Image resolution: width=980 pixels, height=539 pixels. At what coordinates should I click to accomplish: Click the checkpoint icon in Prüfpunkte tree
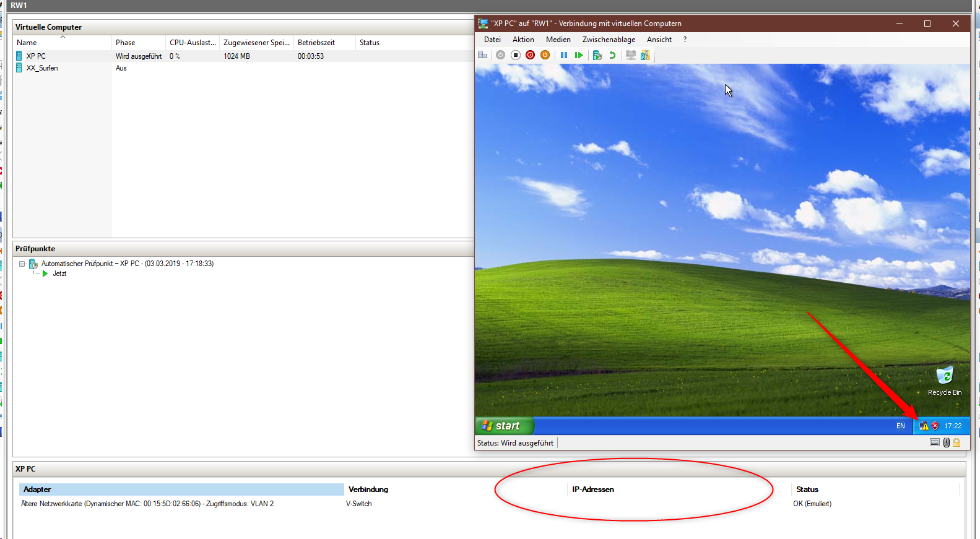(x=33, y=264)
